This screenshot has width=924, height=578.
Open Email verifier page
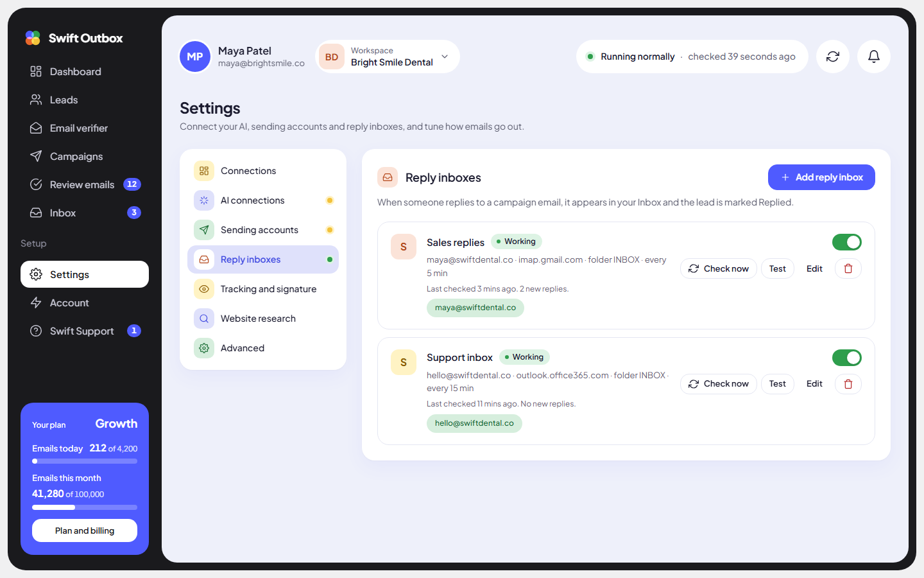85,128
